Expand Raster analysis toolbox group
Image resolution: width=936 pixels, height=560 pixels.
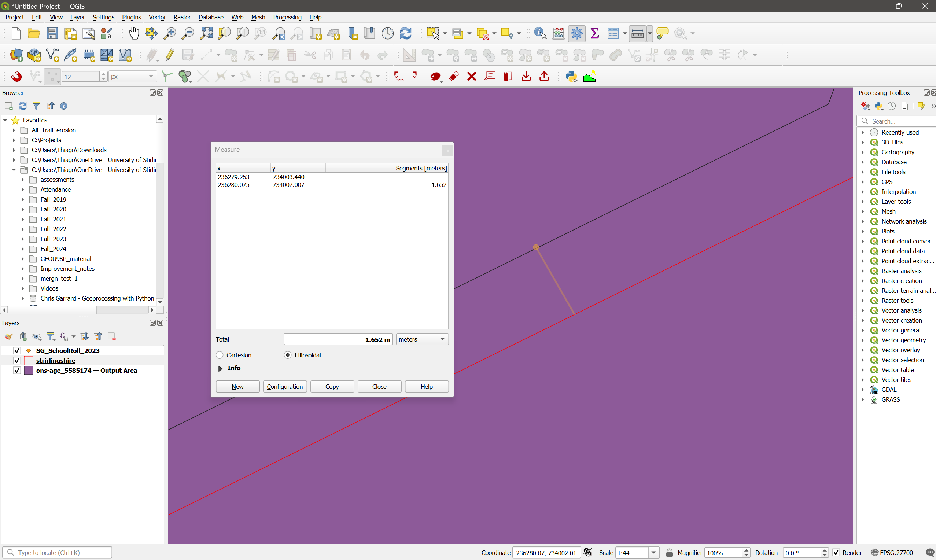coord(862,271)
